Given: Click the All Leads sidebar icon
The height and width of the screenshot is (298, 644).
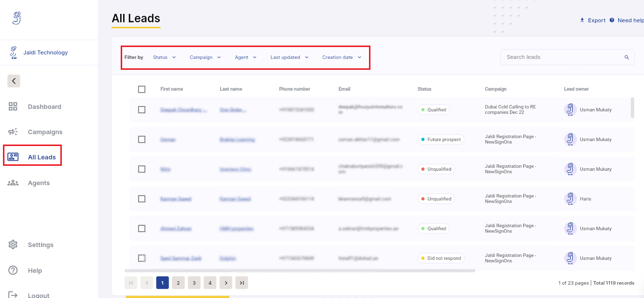Looking at the screenshot, I should (x=13, y=157).
